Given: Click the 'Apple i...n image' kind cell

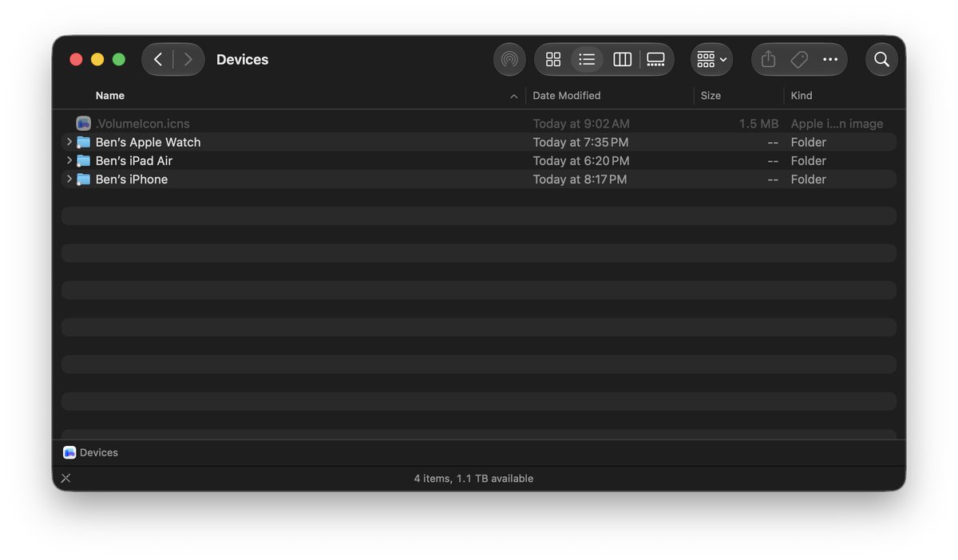Looking at the screenshot, I should pos(837,124).
